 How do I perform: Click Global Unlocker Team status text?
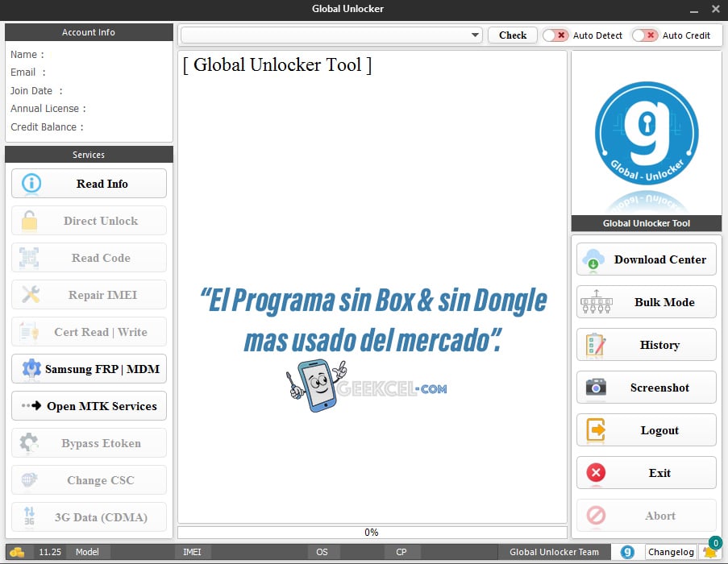(554, 552)
